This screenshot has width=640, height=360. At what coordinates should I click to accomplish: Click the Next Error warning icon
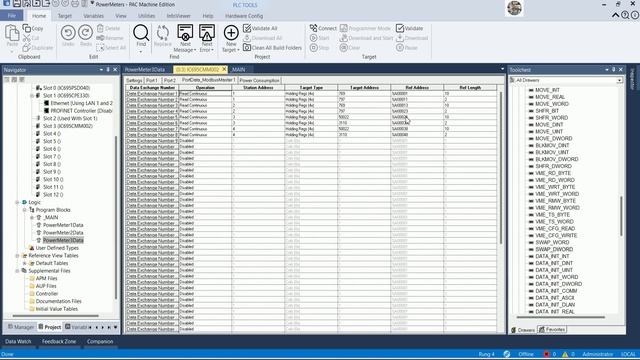pyautogui.click(x=207, y=33)
